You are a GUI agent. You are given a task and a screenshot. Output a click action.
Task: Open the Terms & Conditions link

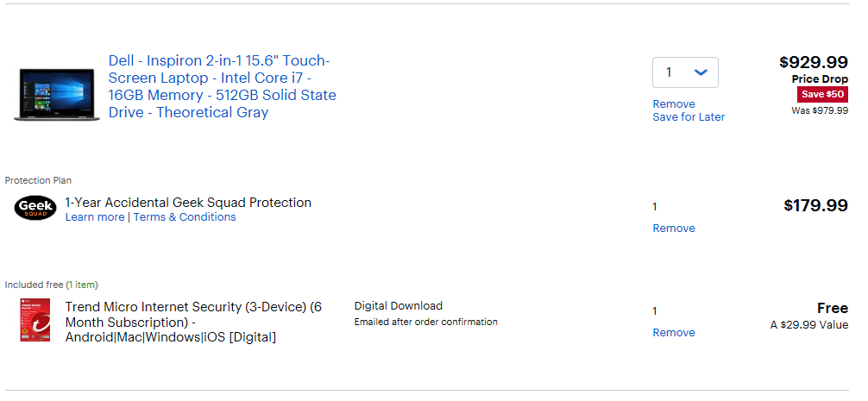click(185, 216)
